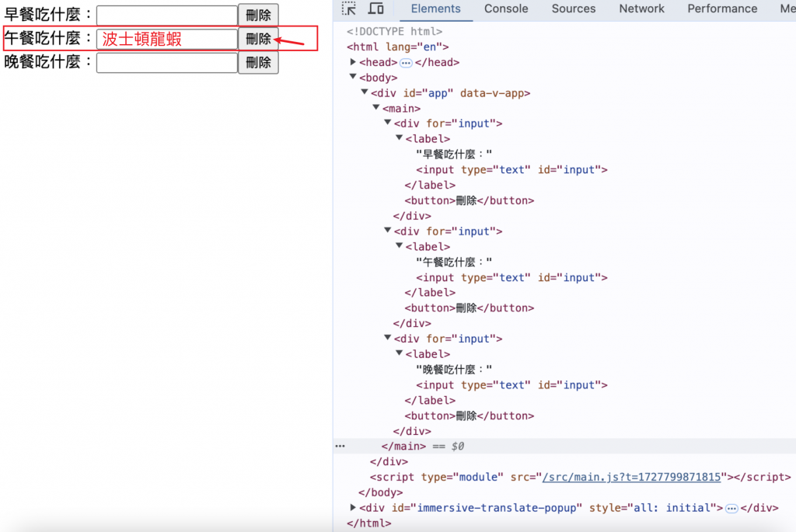The image size is (796, 532).
Task: Click the lunch input containing 波士頓龍蝦
Action: (167, 39)
